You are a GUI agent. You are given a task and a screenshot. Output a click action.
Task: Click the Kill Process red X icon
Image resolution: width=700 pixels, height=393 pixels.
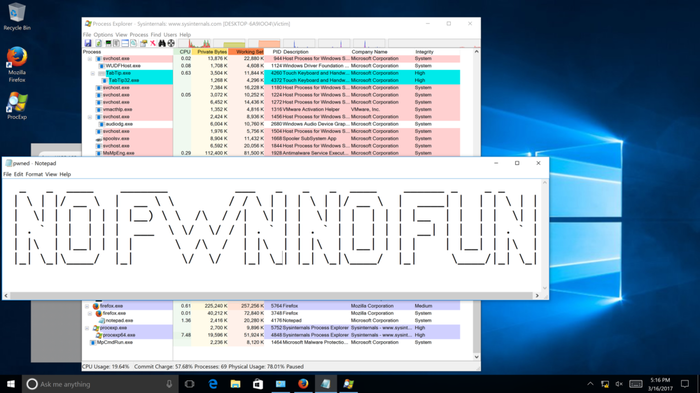click(x=153, y=43)
